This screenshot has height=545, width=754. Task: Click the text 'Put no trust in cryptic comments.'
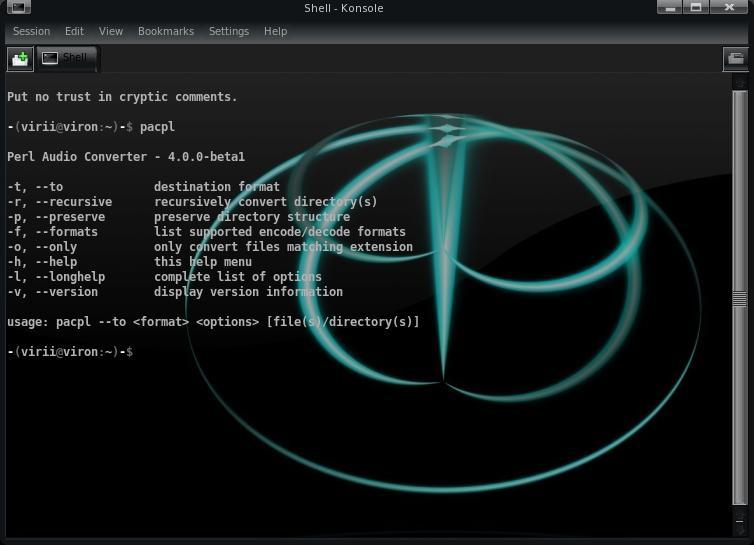pyautogui.click(x=122, y=97)
